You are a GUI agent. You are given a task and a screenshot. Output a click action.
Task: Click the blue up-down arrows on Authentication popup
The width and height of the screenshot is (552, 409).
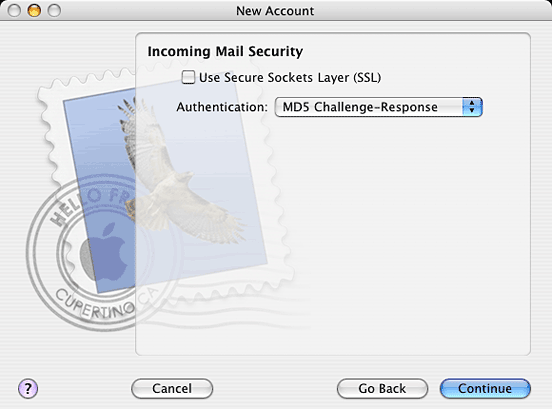[x=472, y=107]
